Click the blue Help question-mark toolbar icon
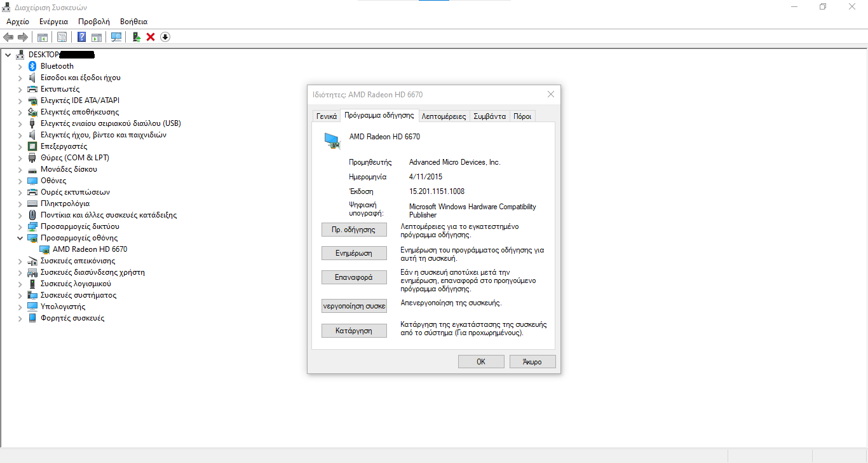Screen dimensions: 868x463 pyautogui.click(x=81, y=37)
